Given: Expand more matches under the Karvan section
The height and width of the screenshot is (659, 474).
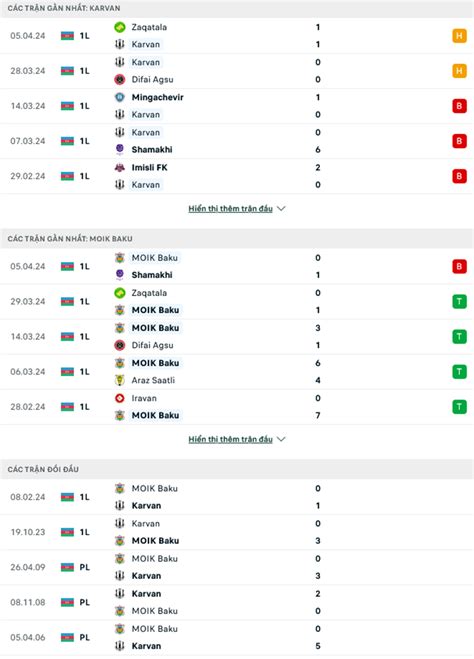Looking at the screenshot, I should [230, 209].
